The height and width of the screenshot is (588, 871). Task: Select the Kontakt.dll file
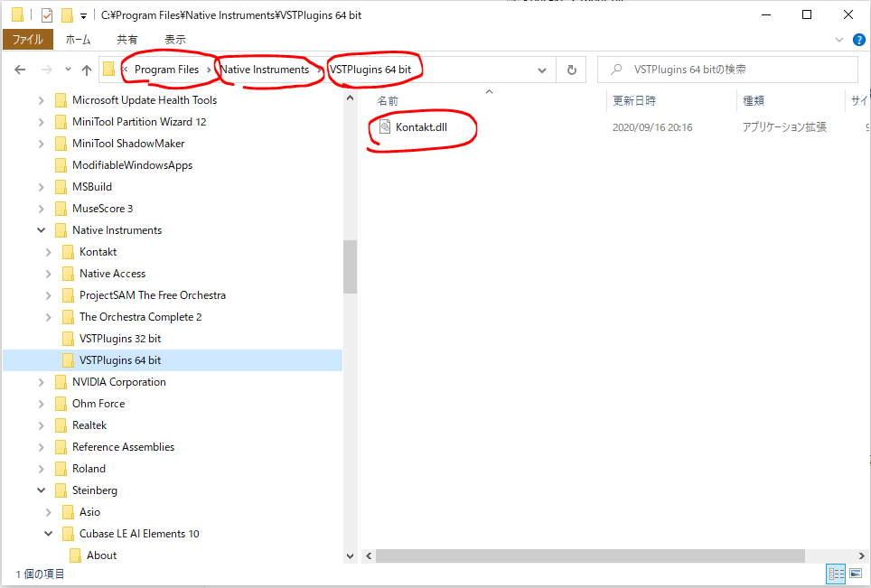[421, 127]
